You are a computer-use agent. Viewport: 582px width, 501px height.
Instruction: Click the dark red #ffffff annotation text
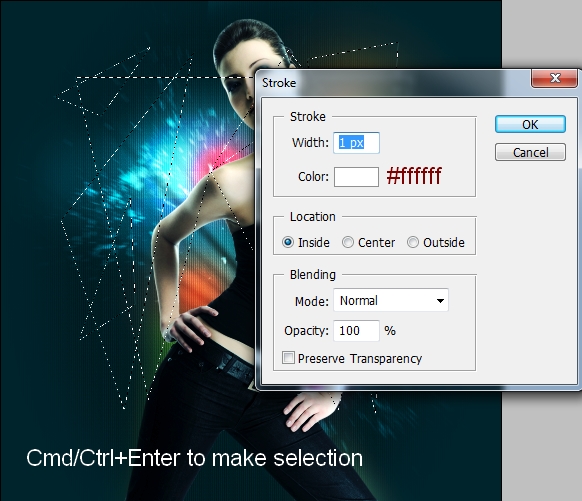pos(414,176)
